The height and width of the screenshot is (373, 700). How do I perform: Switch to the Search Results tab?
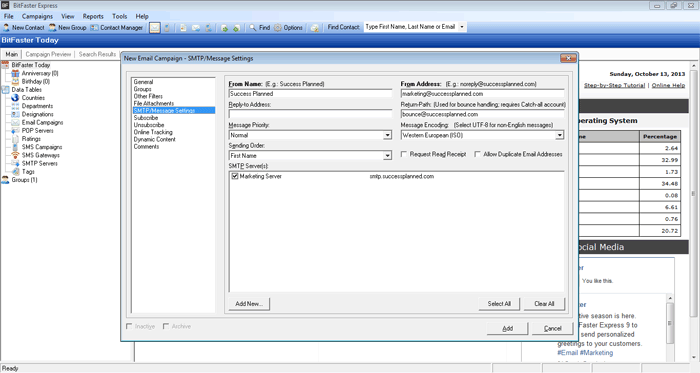(x=97, y=54)
